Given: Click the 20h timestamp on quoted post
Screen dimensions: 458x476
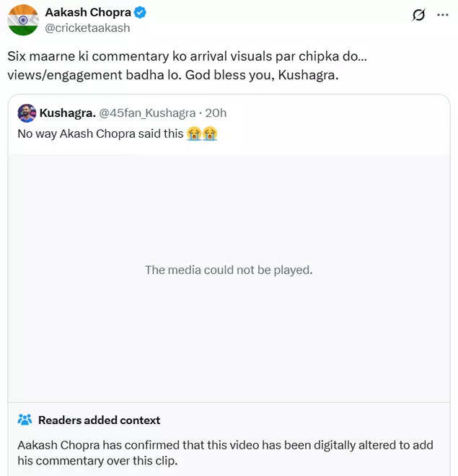Looking at the screenshot, I should point(215,113).
